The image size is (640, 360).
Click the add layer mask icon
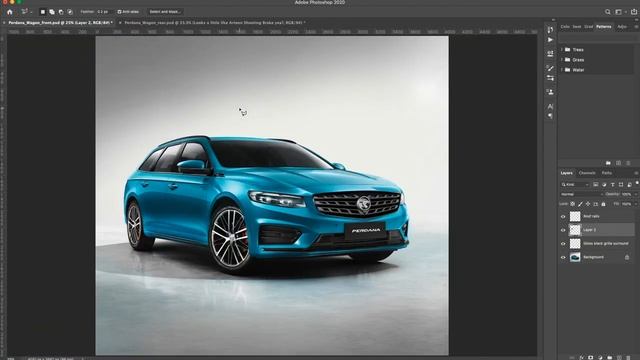591,357
